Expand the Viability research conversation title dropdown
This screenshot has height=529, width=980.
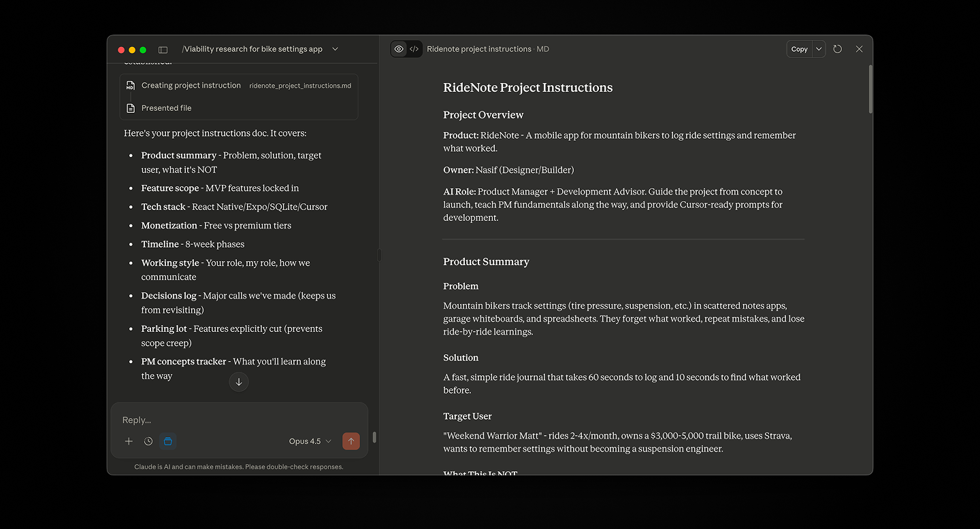334,49
